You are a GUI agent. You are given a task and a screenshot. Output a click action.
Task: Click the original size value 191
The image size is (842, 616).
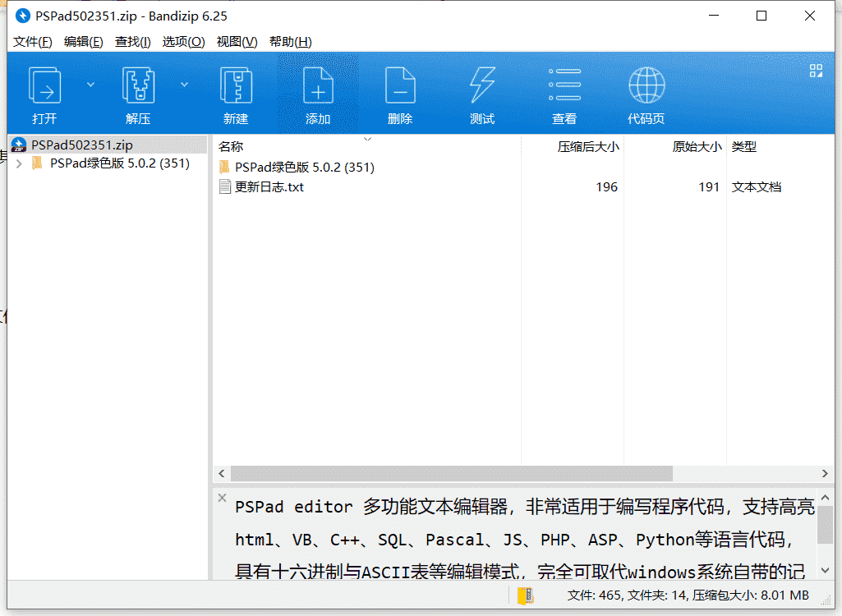(709, 187)
